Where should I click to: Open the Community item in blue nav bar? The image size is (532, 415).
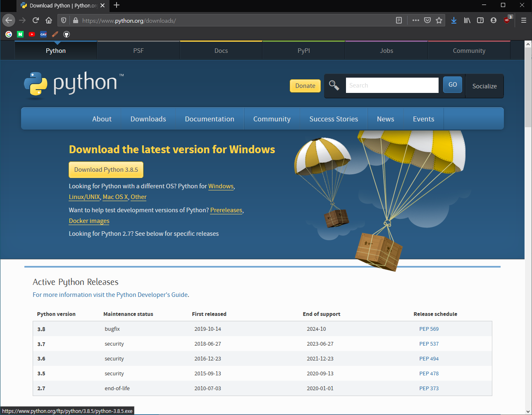[272, 119]
